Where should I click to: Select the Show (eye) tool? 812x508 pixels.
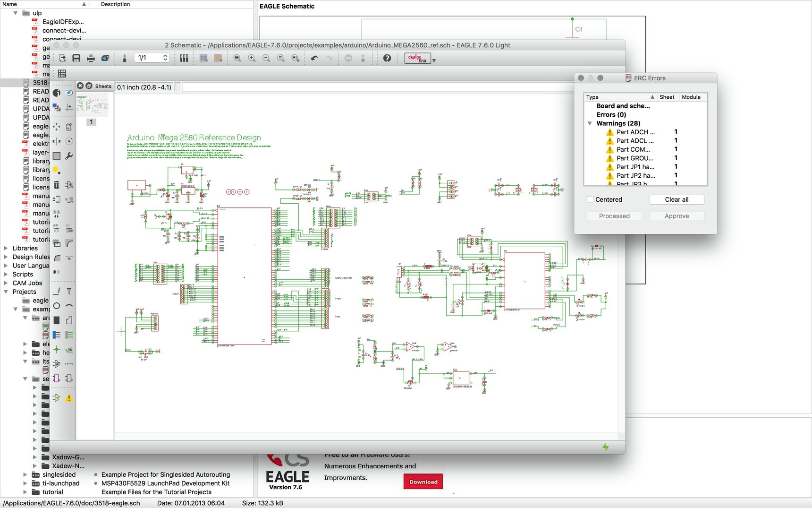coord(69,93)
